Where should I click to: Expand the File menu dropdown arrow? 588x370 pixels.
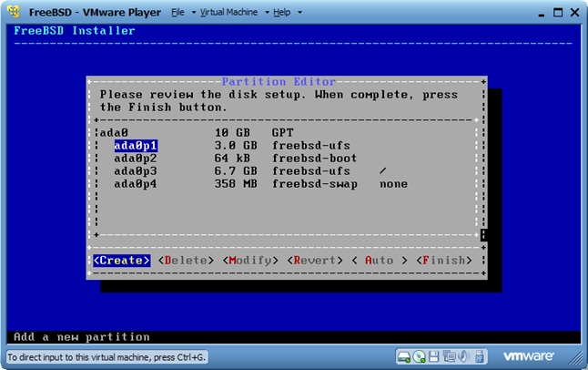(194, 13)
